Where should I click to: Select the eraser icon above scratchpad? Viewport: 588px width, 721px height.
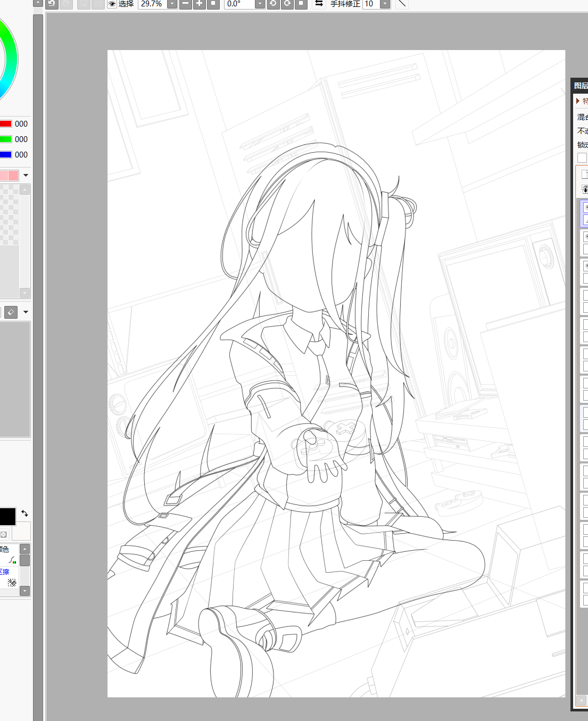tap(11, 312)
